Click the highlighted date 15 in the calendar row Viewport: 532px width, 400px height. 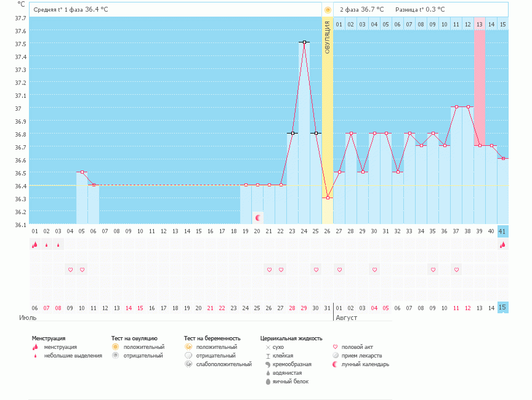pos(503,307)
